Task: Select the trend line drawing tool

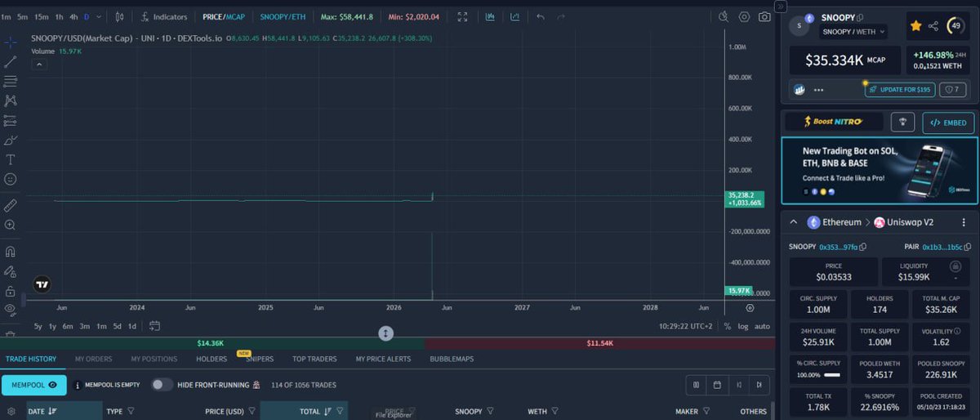Action: [x=11, y=61]
